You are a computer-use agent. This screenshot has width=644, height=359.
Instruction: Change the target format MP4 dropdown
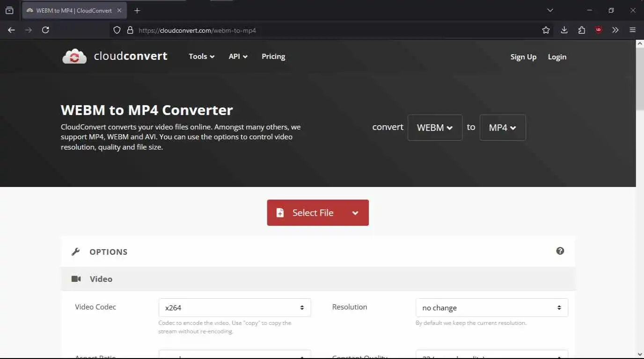pos(503,128)
